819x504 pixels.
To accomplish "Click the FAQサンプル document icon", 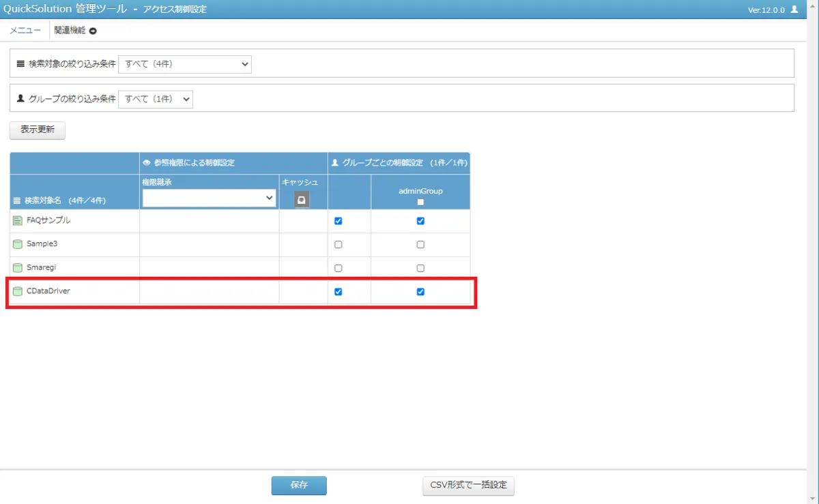I will click(x=18, y=221).
